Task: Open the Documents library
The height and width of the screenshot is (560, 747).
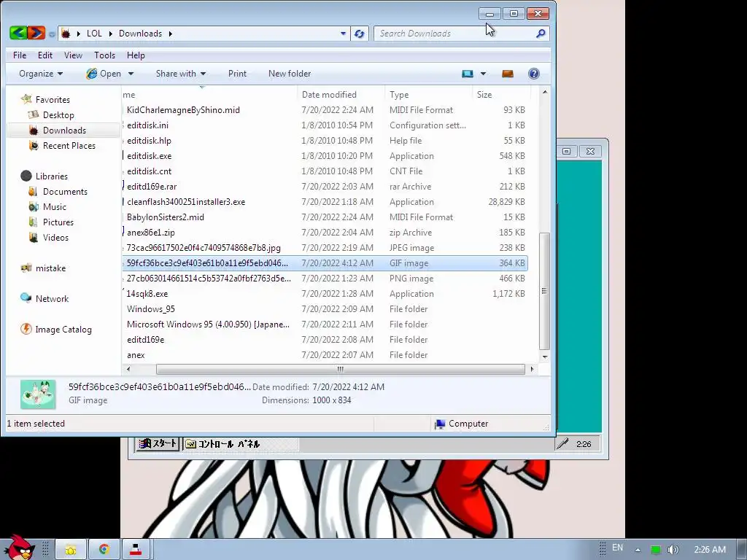Action: pos(65,192)
